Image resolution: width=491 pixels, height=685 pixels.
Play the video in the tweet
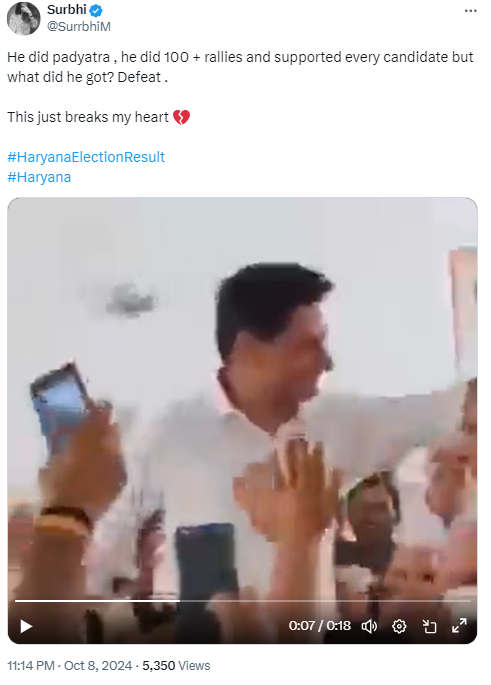26,626
